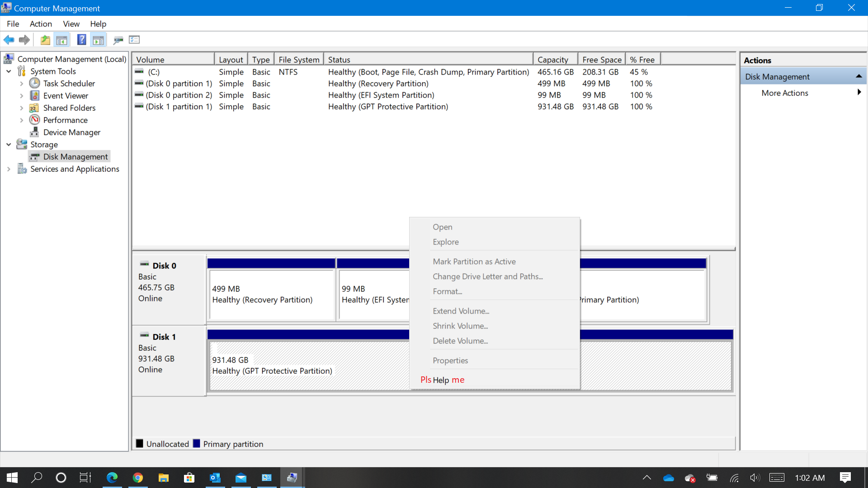The width and height of the screenshot is (868, 488).
Task: Click the Back arrow toolbar icon
Action: click(9, 40)
